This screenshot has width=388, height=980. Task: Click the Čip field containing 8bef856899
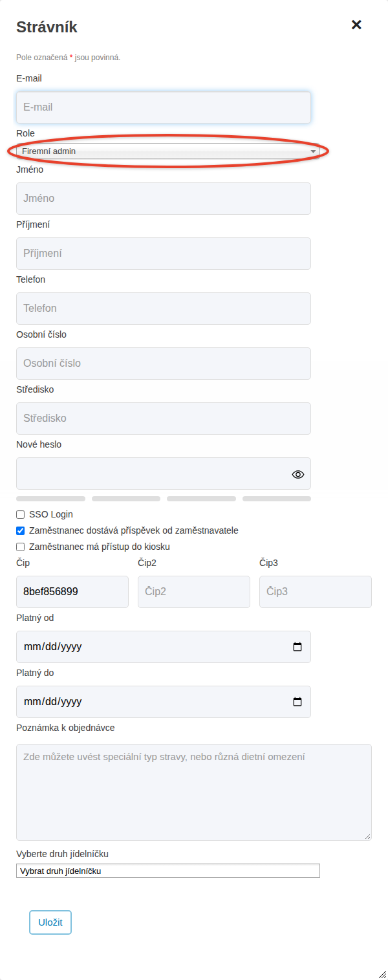72,592
